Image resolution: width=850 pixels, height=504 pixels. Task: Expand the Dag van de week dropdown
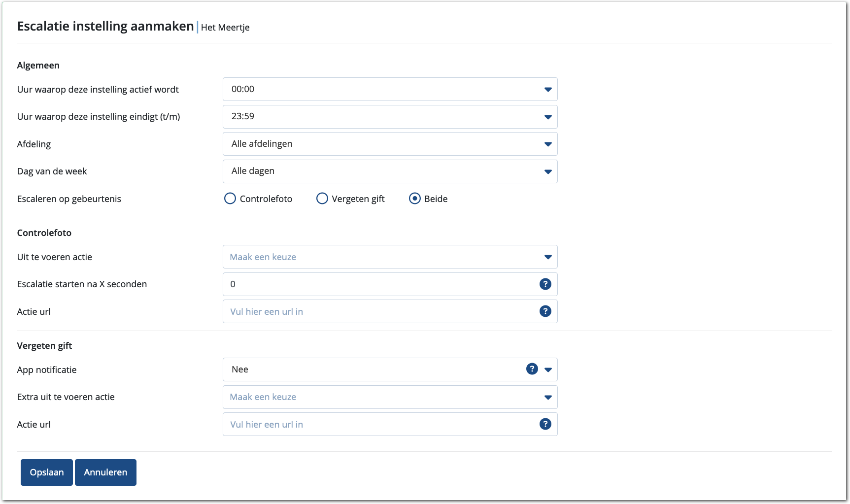389,171
